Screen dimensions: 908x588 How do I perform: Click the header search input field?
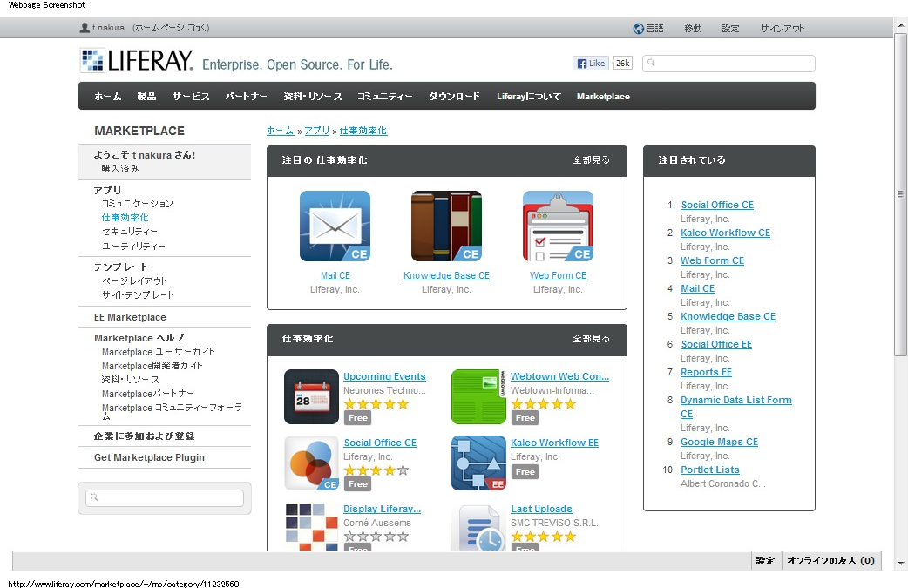coord(728,63)
